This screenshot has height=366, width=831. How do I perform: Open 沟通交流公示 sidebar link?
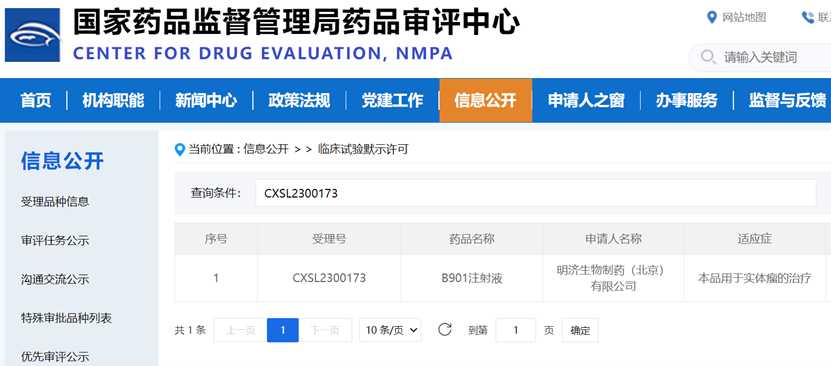coord(55,279)
